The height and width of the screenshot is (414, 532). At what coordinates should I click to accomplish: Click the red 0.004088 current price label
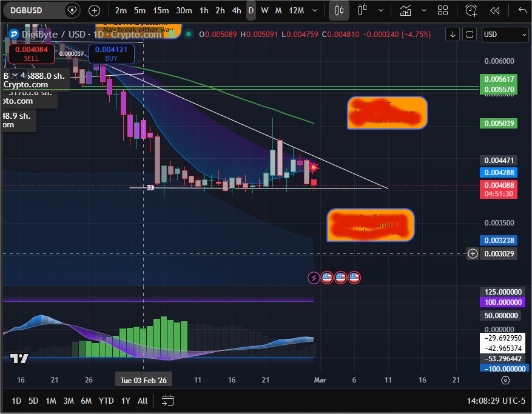499,189
